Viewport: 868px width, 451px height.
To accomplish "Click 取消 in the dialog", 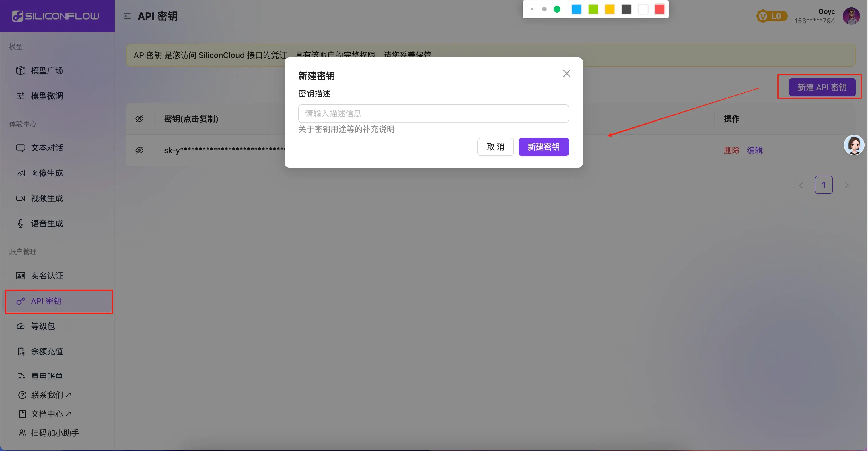I will 495,147.
